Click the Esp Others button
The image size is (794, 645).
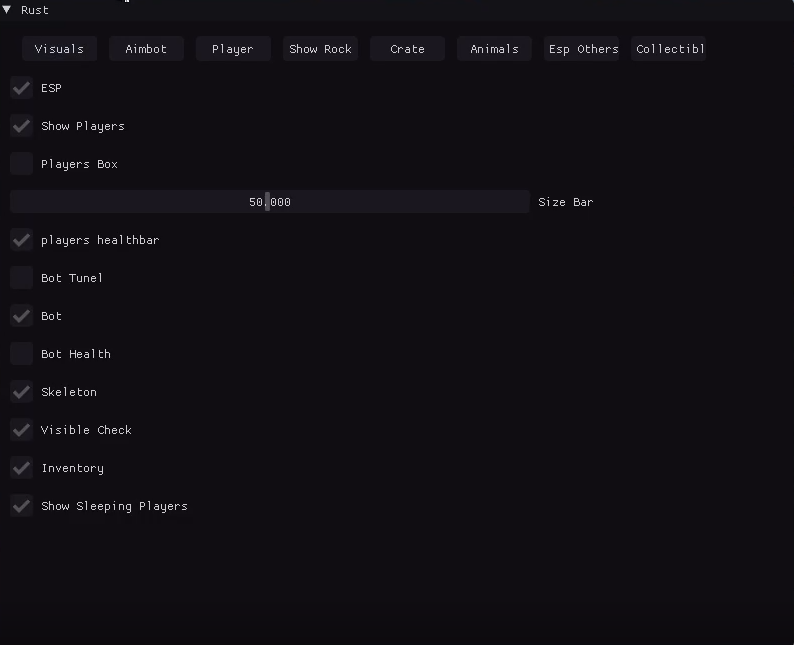[x=582, y=49]
